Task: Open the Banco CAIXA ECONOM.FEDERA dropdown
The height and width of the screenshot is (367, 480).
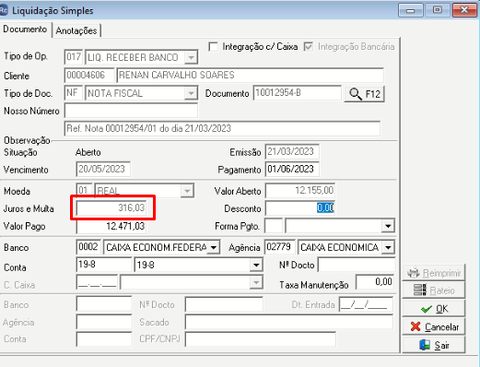Action: [x=214, y=248]
